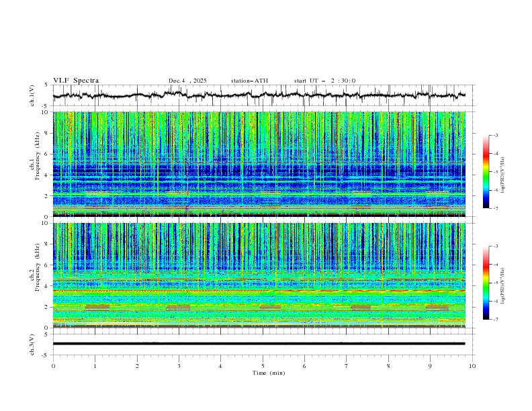Screen dimensions: 532x411
Task: Click the ch.2 color bar log(PSD) label
Action: (x=502, y=286)
